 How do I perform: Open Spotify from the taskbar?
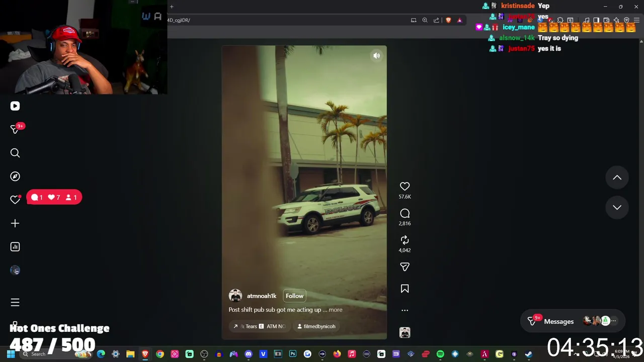point(440,354)
